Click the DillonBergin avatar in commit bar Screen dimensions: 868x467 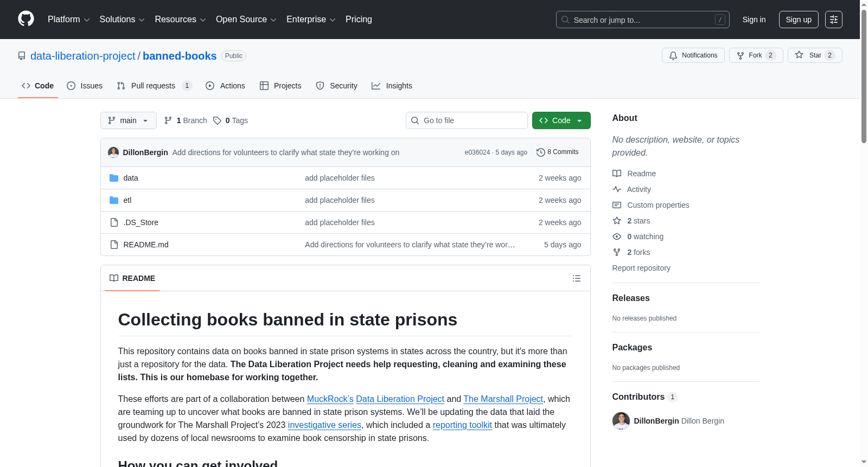(x=113, y=152)
